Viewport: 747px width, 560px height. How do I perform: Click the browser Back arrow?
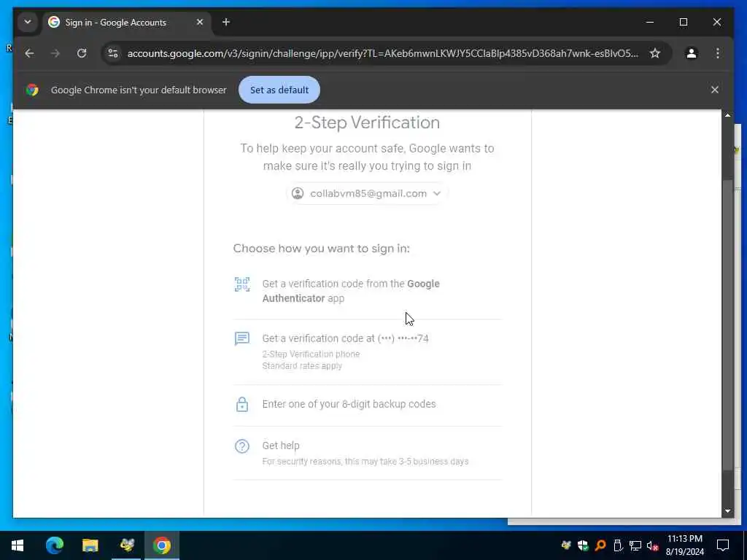[x=29, y=53]
